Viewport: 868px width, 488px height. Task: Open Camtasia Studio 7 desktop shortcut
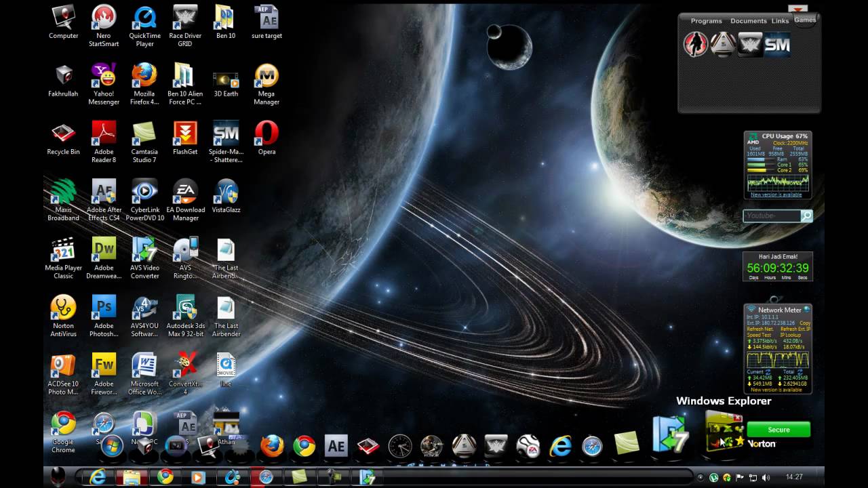pyautogui.click(x=144, y=142)
